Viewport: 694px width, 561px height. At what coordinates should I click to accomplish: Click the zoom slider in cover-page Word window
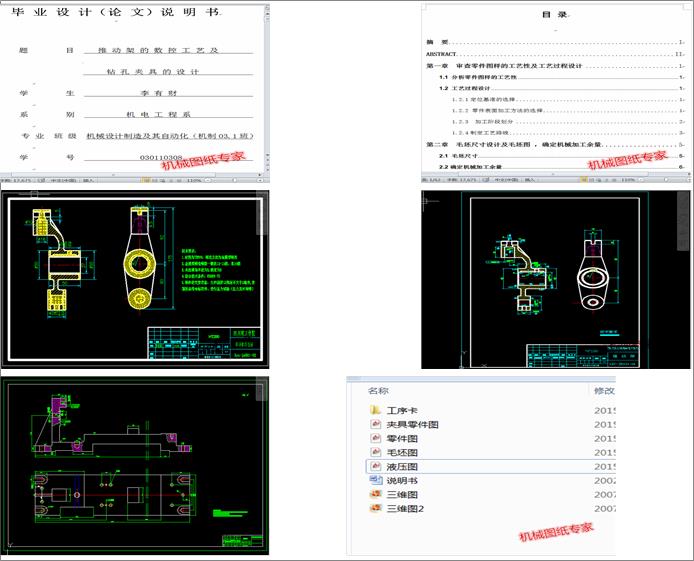(x=234, y=180)
